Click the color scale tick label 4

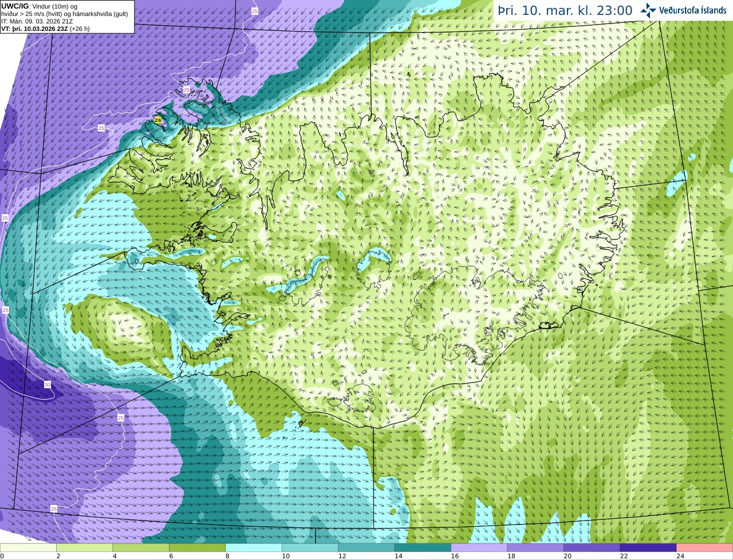tap(115, 556)
